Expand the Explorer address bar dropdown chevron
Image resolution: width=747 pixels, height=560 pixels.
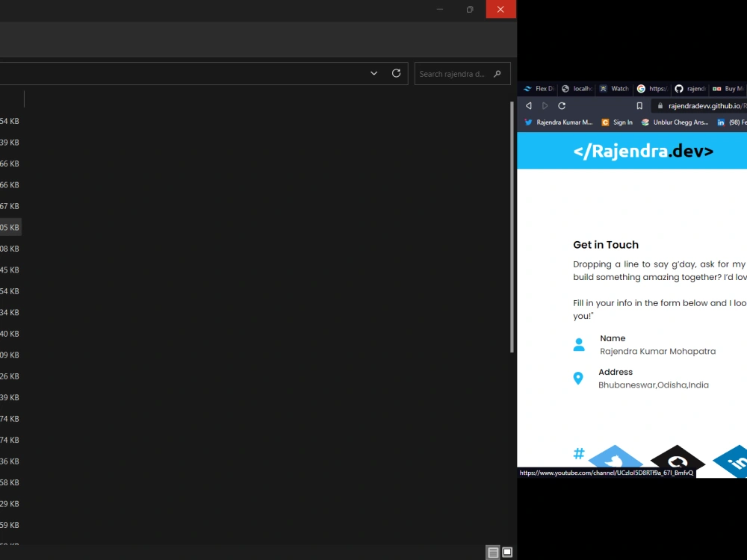click(373, 73)
